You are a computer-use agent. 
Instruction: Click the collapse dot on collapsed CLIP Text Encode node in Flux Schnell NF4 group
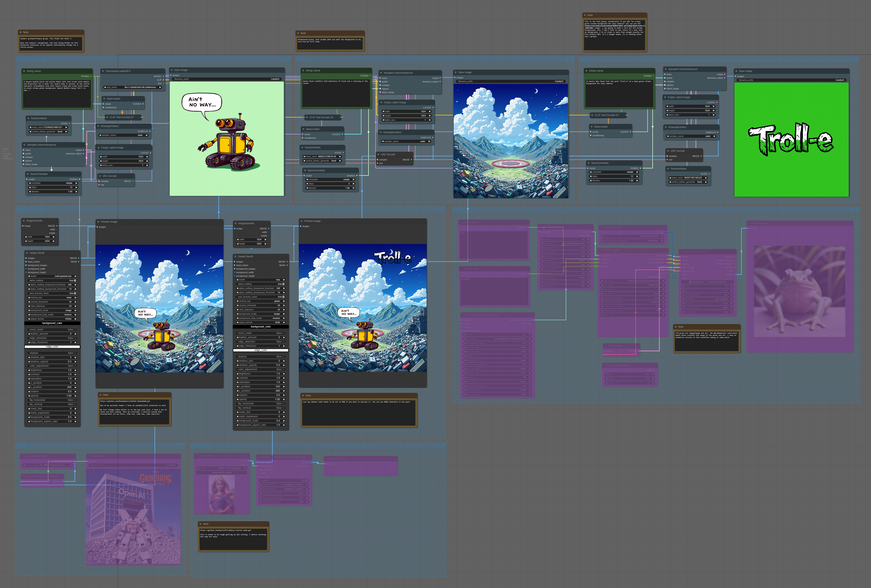click(x=107, y=117)
